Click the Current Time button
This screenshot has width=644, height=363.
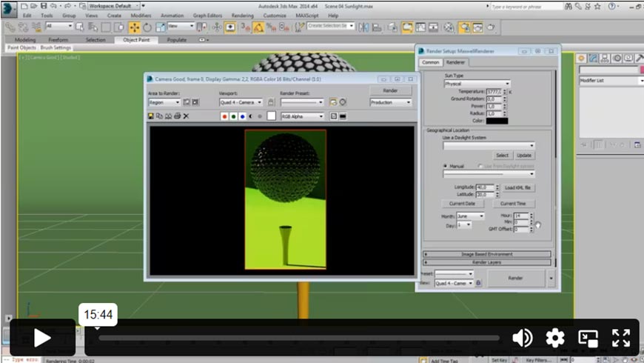(x=513, y=203)
